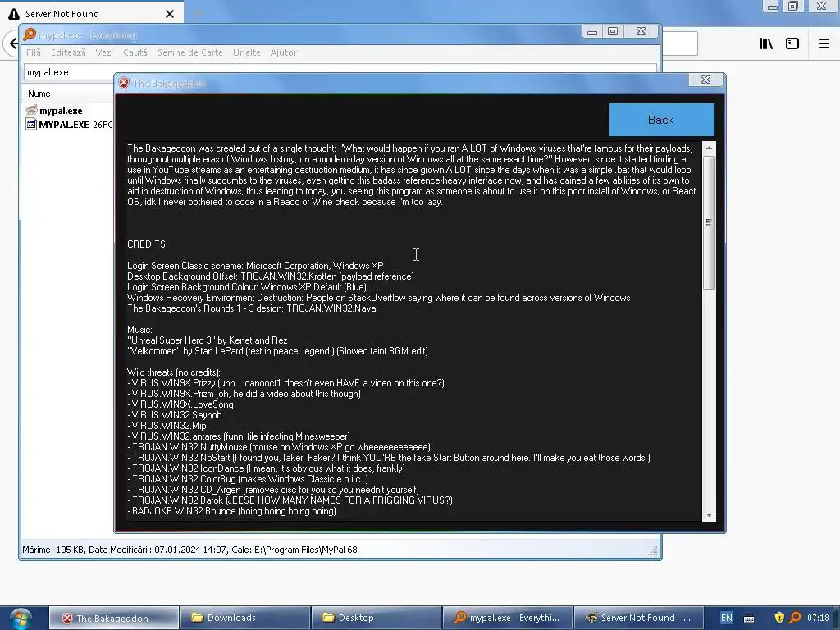The image size is (840, 630).
Task: Click the CREDITS: heading text
Action: coord(148,244)
